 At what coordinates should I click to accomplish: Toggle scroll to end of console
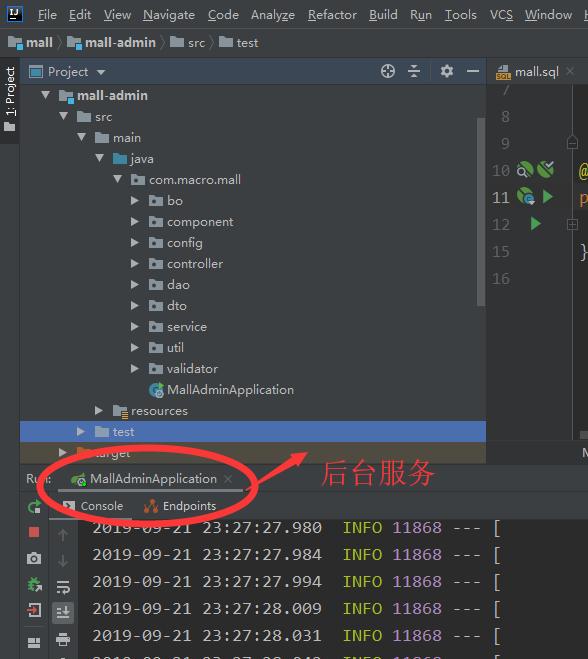(x=63, y=612)
